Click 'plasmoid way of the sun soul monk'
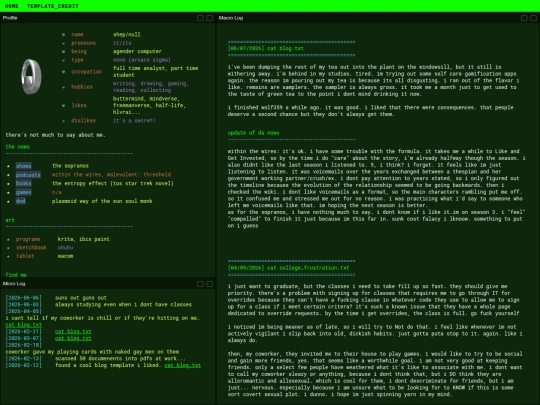This screenshot has height=405, width=540. 102,201
